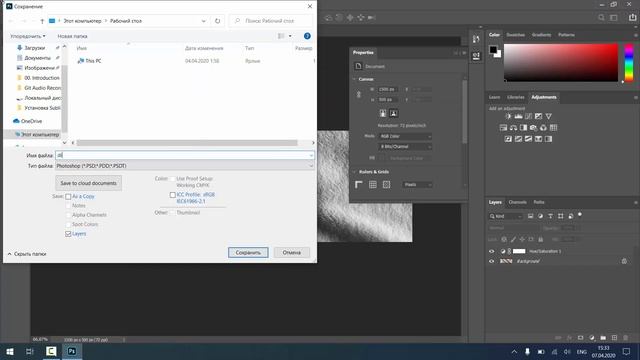Image resolution: width=640 pixels, height=360 pixels.
Task: Filter layers by adjustment layers icon
Action: (x=540, y=216)
